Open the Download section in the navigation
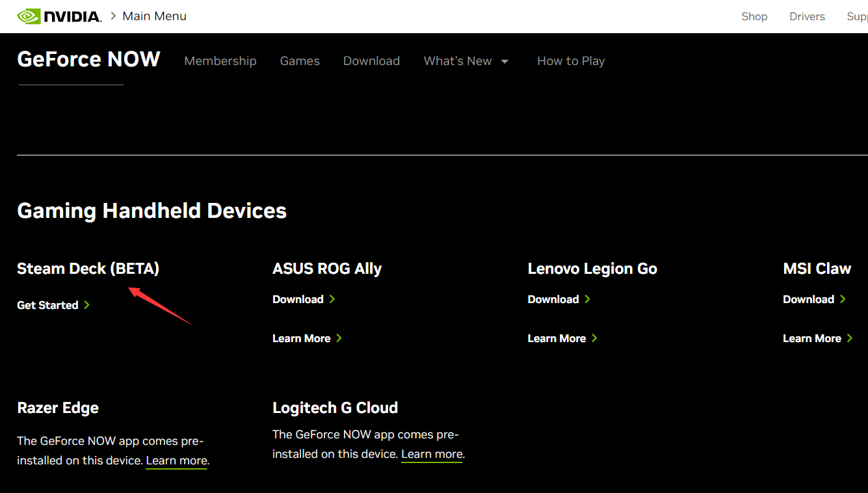The image size is (868, 493). pyautogui.click(x=371, y=60)
